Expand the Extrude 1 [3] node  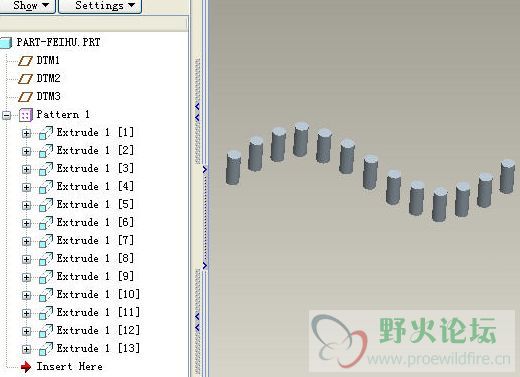pos(26,169)
